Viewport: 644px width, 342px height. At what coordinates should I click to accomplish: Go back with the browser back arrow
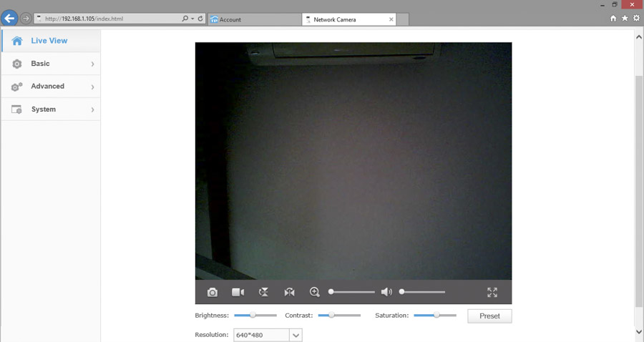(9, 19)
